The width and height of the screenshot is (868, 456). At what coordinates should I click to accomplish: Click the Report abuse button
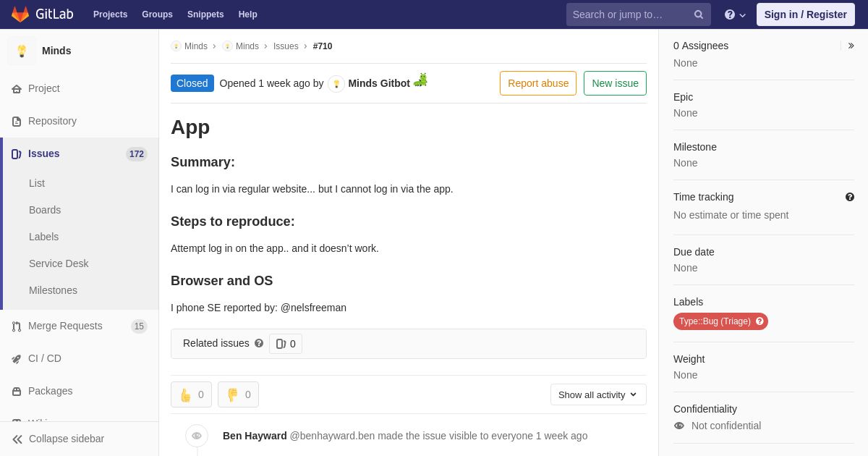(x=538, y=83)
